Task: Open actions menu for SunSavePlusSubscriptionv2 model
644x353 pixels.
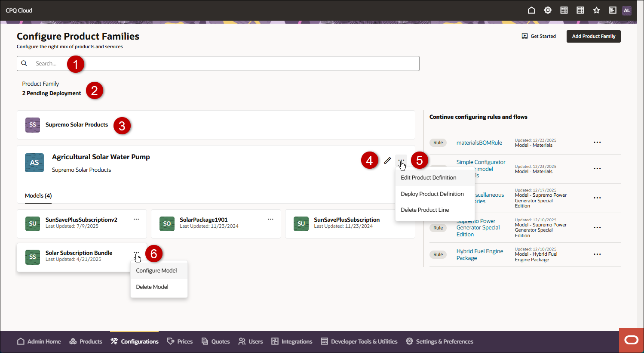Action: [x=136, y=219]
